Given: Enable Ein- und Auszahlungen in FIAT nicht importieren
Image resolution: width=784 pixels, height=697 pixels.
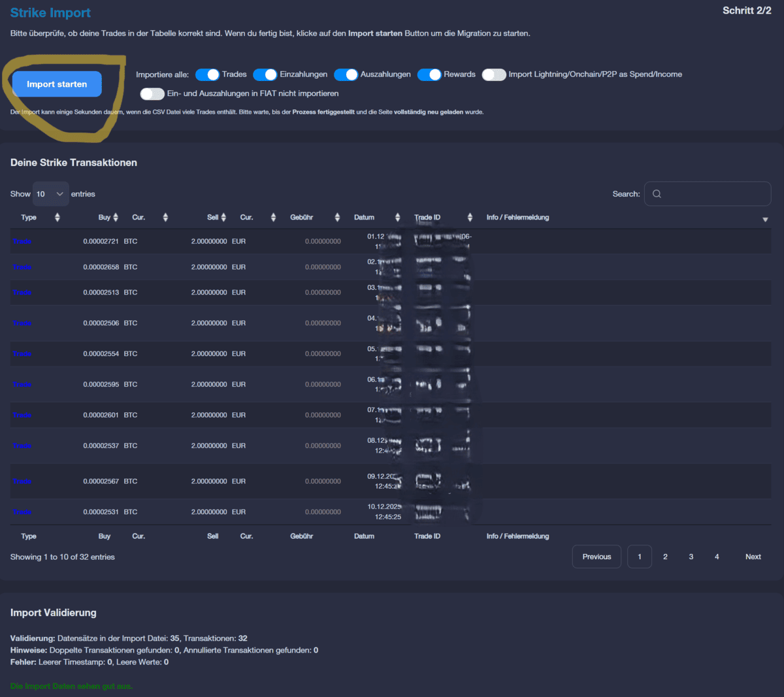Looking at the screenshot, I should click(x=152, y=93).
